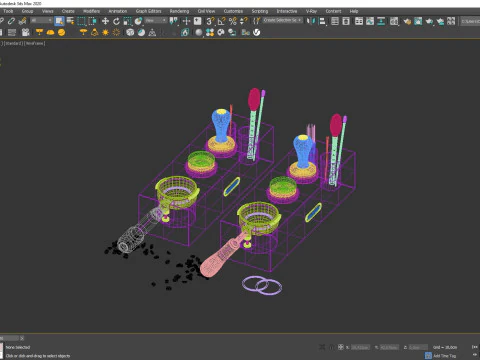The image size is (480, 360).
Task: Open the Edit Named Selection Sets icon
Action: click(x=257, y=21)
